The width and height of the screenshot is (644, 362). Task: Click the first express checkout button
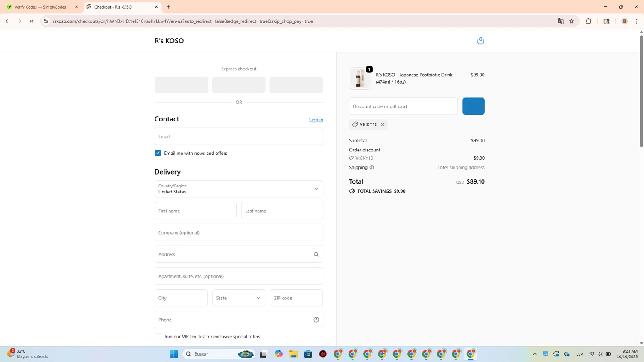point(181,85)
